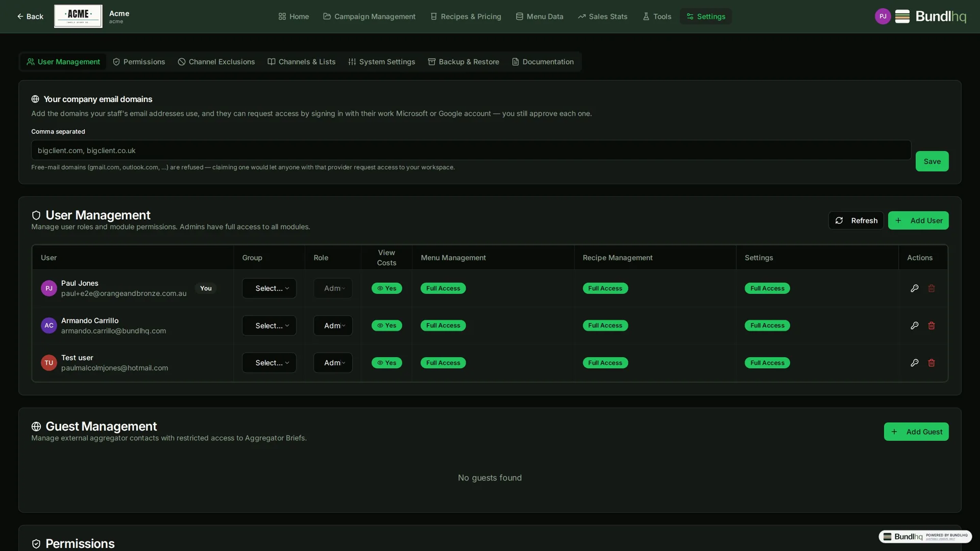Viewport: 980px width, 551px height.
Task: Toggle Recipe Management Full Access for Armando Carrillo
Action: pyautogui.click(x=605, y=325)
